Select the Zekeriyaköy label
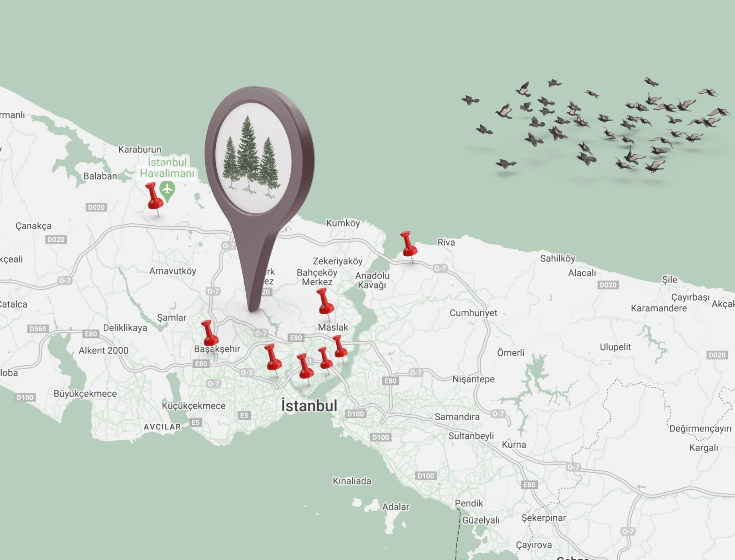 click(x=337, y=261)
